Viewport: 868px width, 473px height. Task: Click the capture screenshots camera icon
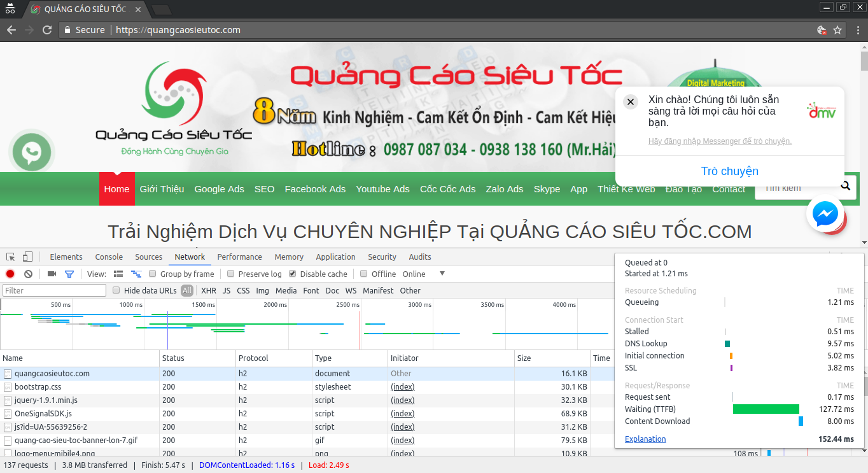point(52,274)
